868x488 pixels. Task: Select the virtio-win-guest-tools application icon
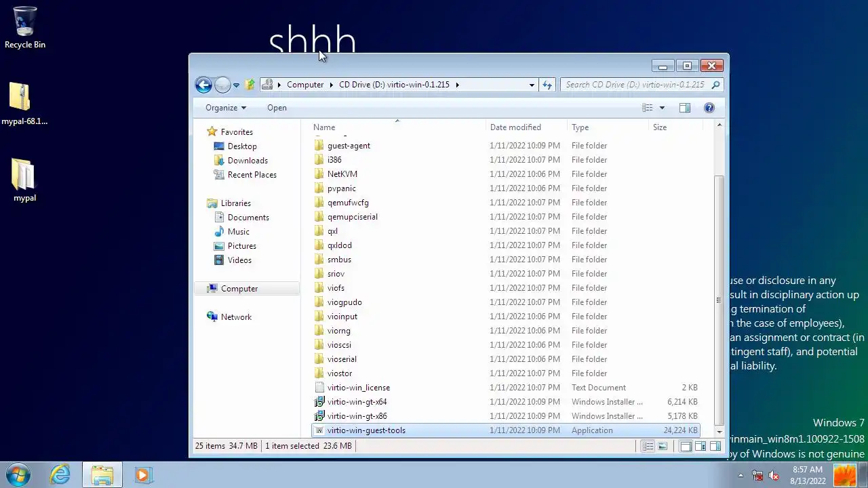tap(319, 430)
